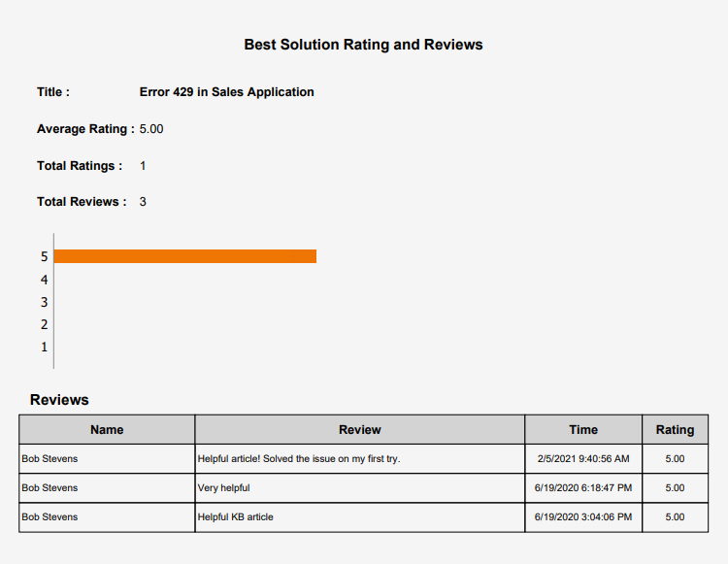The width and height of the screenshot is (728, 564).
Task: Click the timestamp 2/5/2021 9:40:56 AM
Action: tap(583, 459)
